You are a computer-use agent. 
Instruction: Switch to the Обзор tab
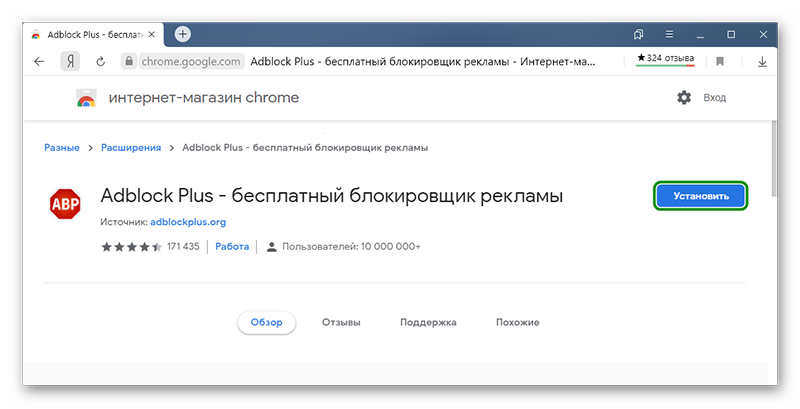click(x=266, y=322)
